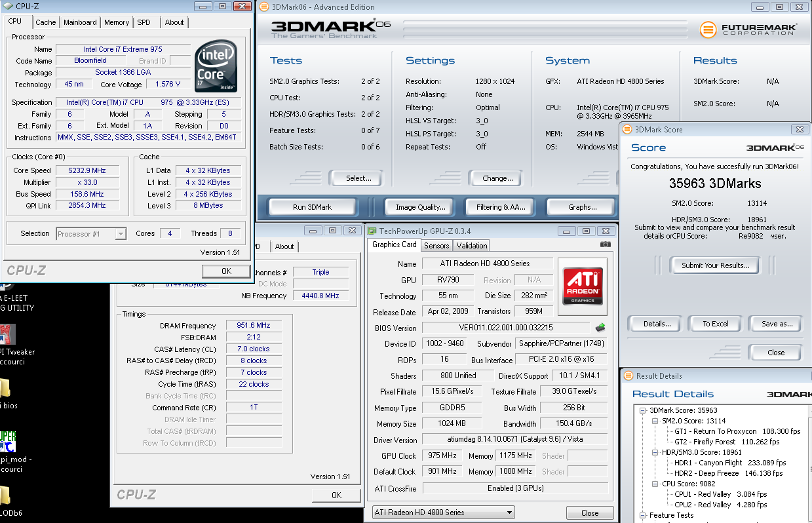Click the Intel Core i7 logo in CPU-Z
The height and width of the screenshot is (523, 812).
coord(216,66)
